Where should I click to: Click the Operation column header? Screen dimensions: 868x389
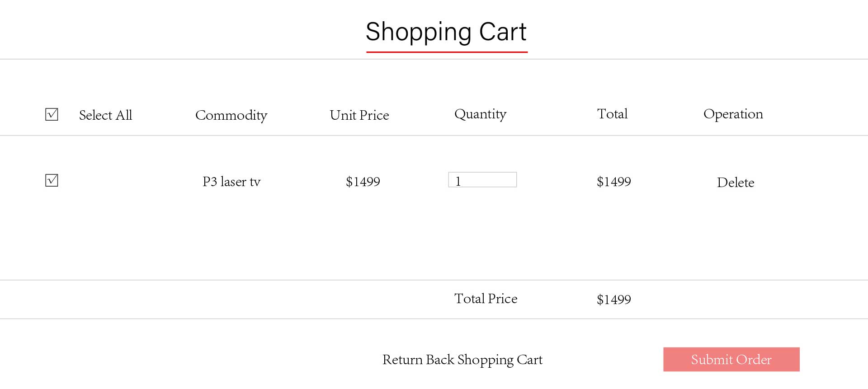(x=733, y=114)
